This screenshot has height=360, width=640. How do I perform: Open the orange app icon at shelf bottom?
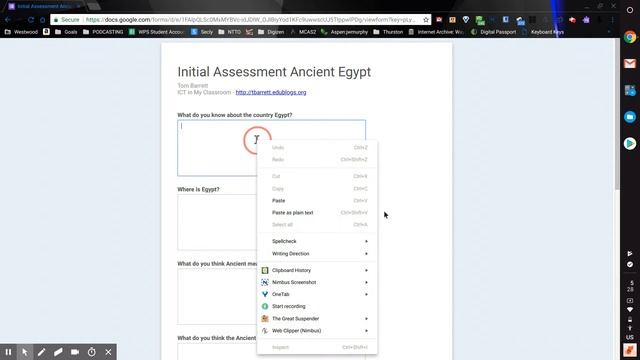tap(630, 350)
